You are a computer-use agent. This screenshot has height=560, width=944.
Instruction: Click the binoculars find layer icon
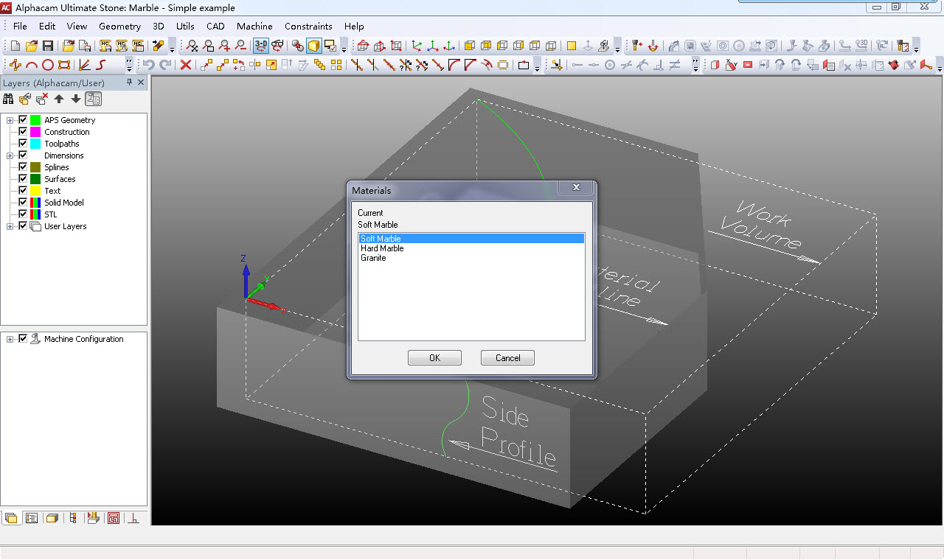click(x=9, y=99)
